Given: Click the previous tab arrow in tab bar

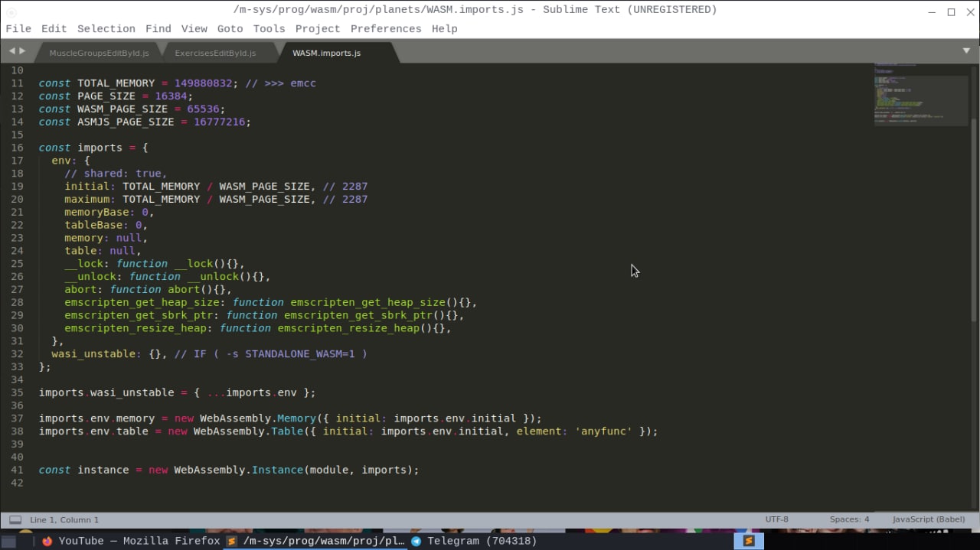Looking at the screenshot, I should point(12,51).
